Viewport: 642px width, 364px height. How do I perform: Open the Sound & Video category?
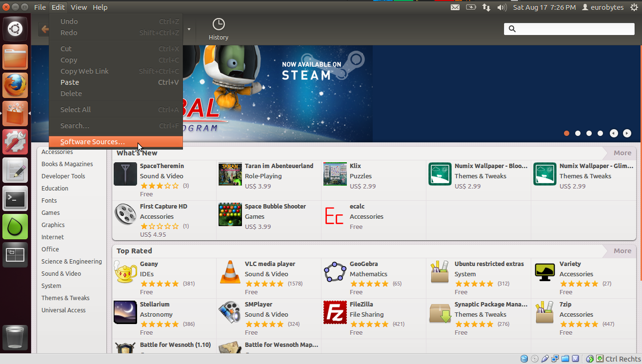coord(61,274)
